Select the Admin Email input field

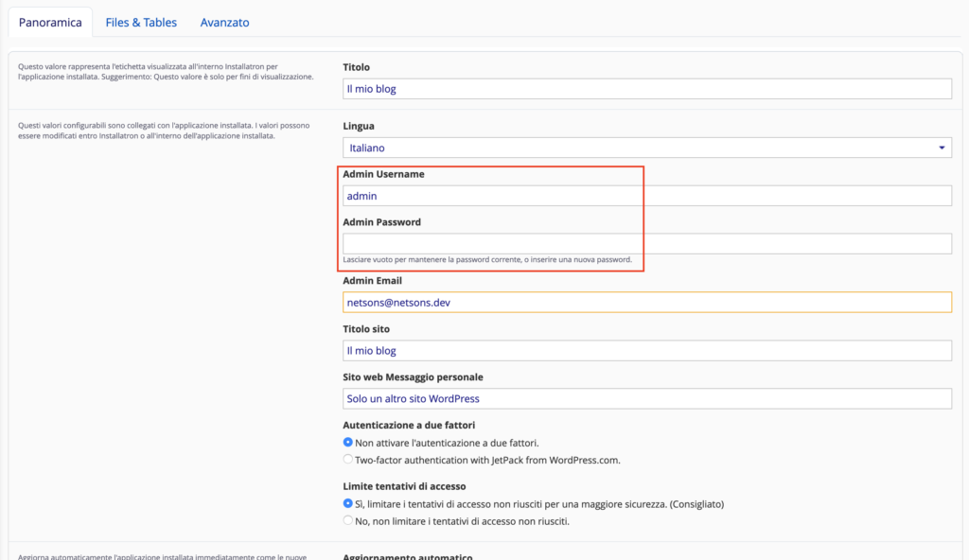646,303
